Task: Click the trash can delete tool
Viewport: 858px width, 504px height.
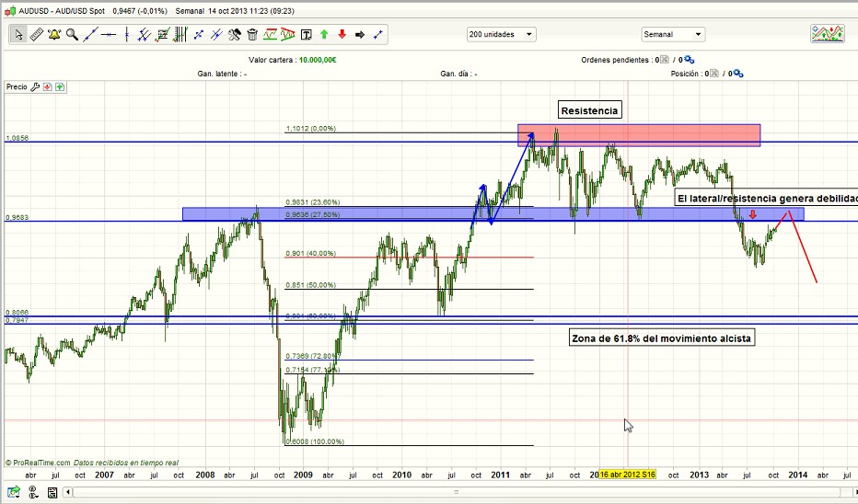Action: coord(252,34)
